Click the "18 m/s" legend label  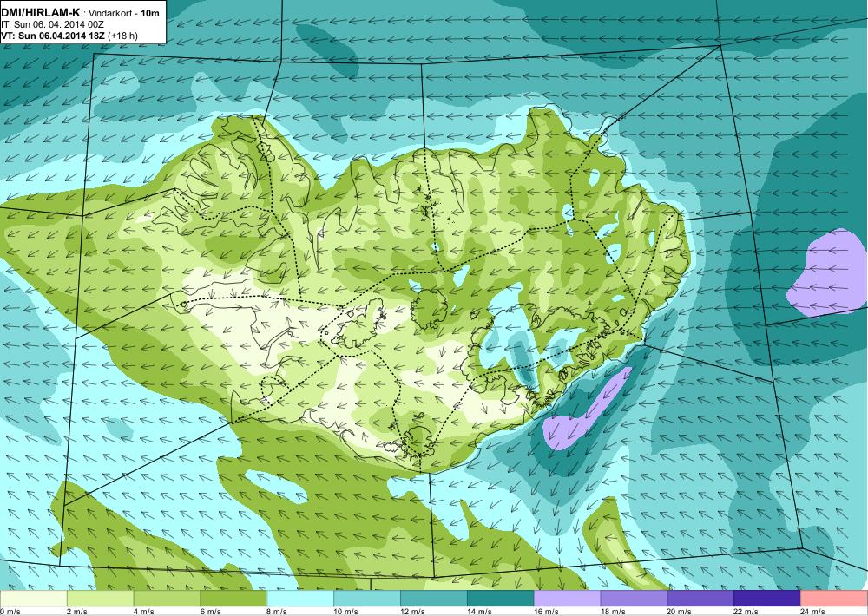click(613, 612)
